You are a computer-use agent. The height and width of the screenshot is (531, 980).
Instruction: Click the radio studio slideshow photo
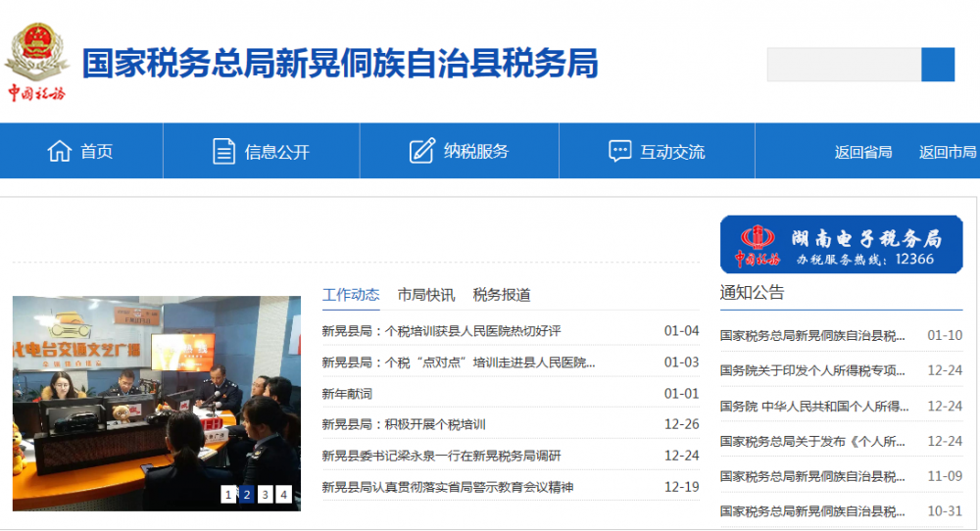click(156, 404)
